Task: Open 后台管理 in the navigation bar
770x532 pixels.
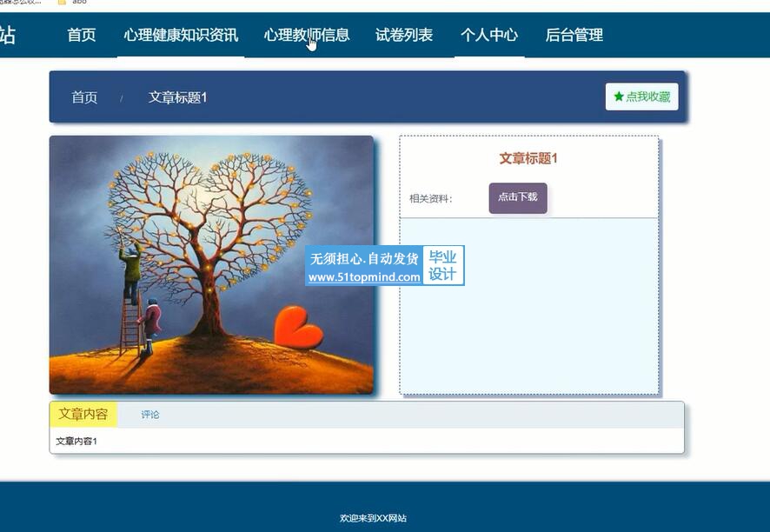Action: click(574, 35)
